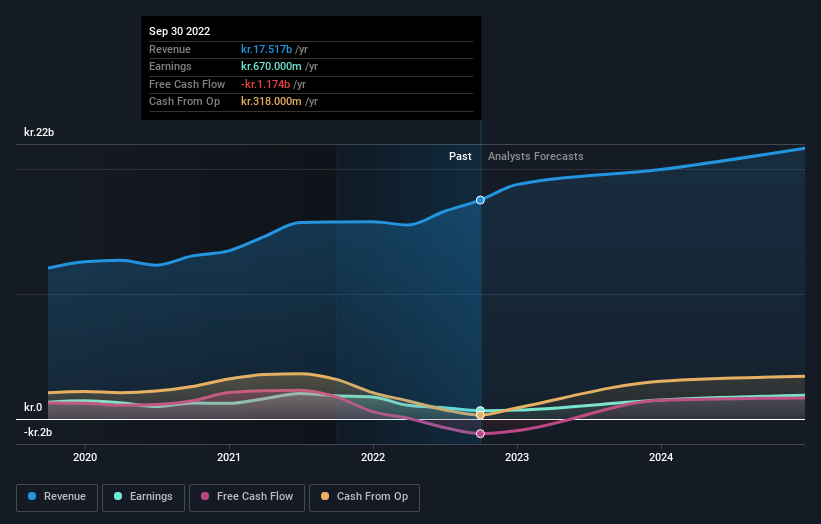
Task: Click the 2023 x-axis label
Action: click(x=517, y=457)
